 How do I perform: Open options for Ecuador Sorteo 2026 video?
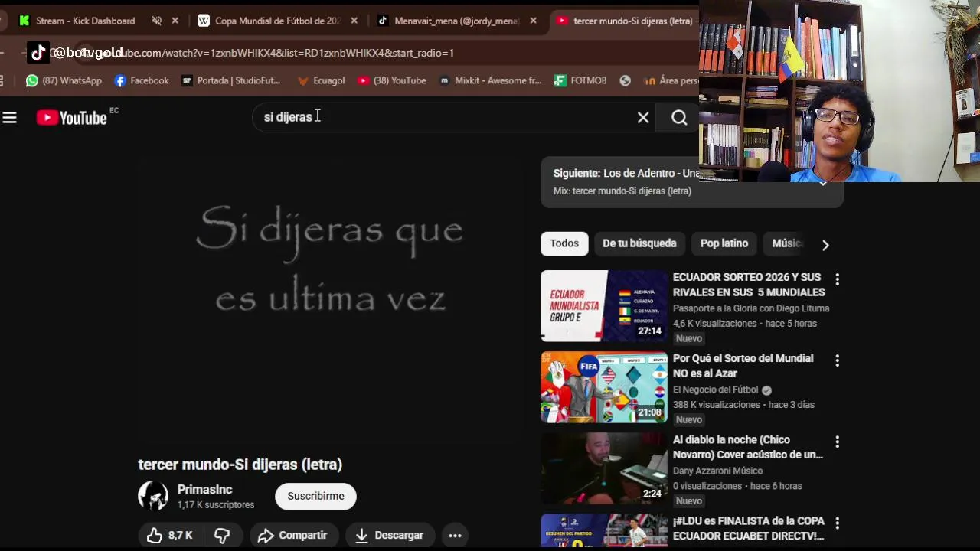click(x=837, y=279)
